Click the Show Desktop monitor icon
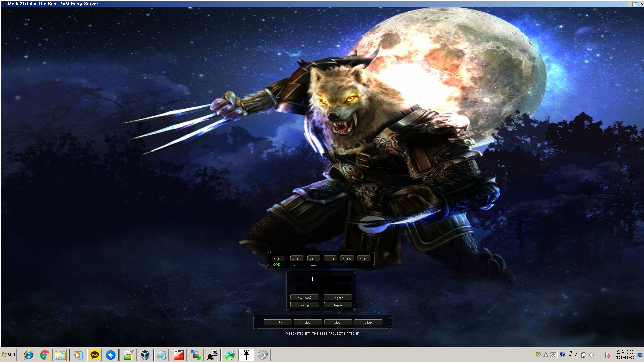 tap(640, 355)
